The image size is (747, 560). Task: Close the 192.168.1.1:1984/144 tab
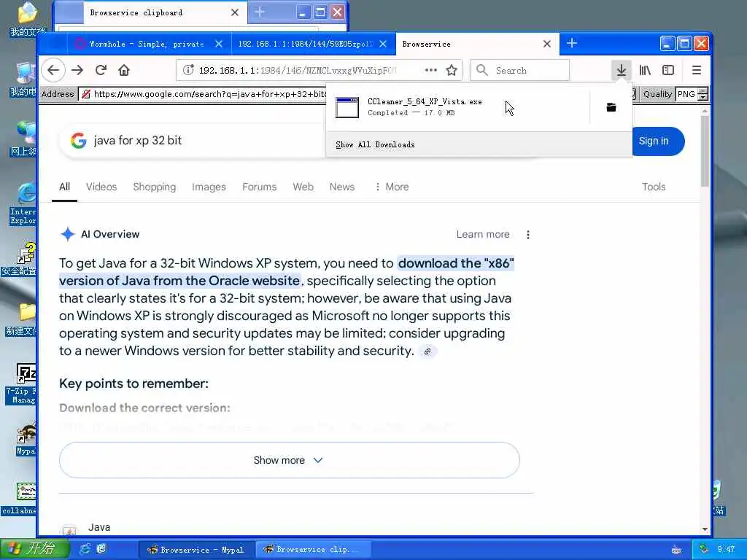pos(383,44)
